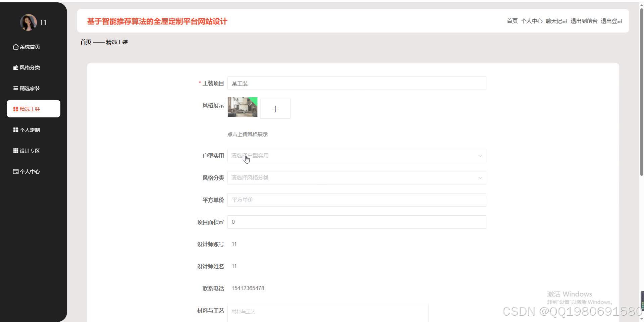Click the 项目面积㎡ input field showing 0
The image size is (644, 322).
[x=357, y=222]
